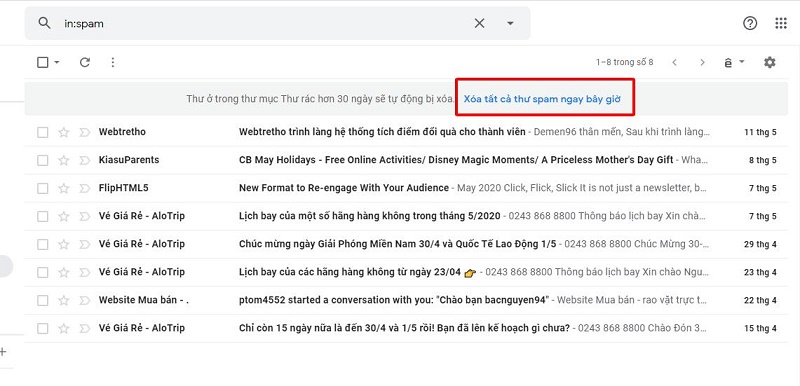The height and width of the screenshot is (386, 800).
Task: Go to older messages arrow
Action: (703, 62)
